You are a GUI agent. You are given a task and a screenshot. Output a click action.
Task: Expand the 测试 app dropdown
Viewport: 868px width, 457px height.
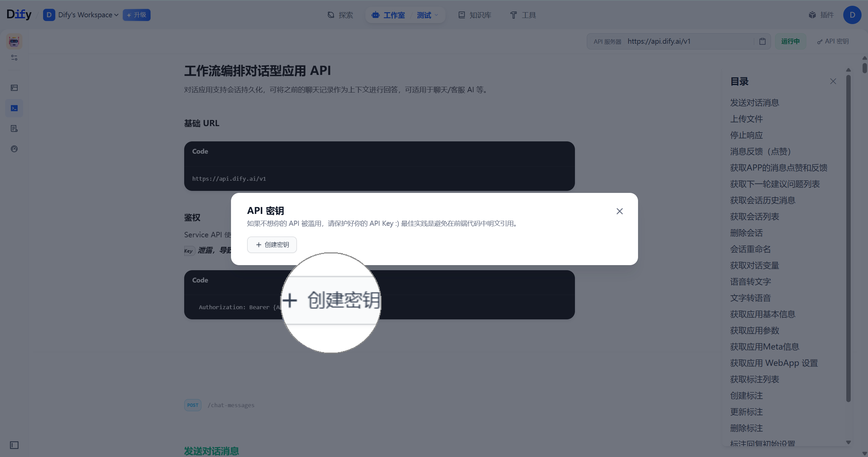click(x=428, y=15)
